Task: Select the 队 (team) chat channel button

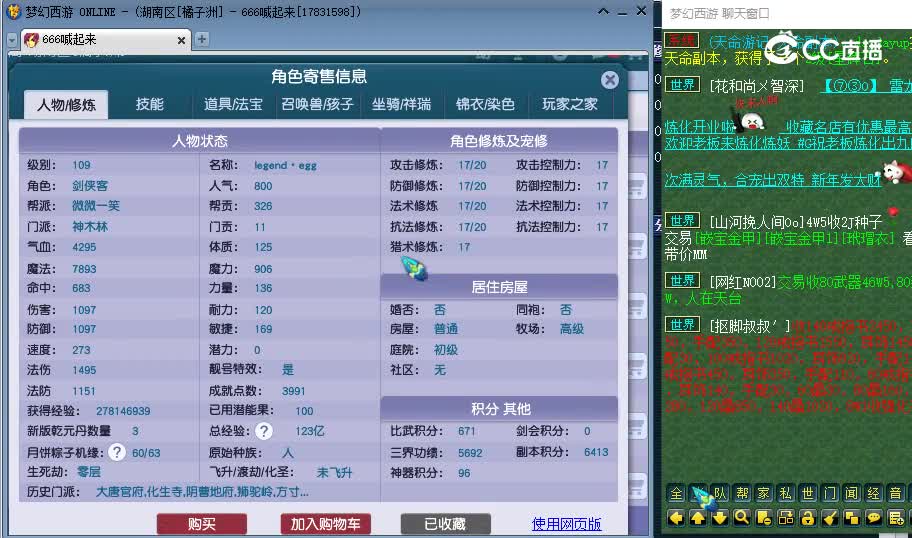Action: [720, 494]
